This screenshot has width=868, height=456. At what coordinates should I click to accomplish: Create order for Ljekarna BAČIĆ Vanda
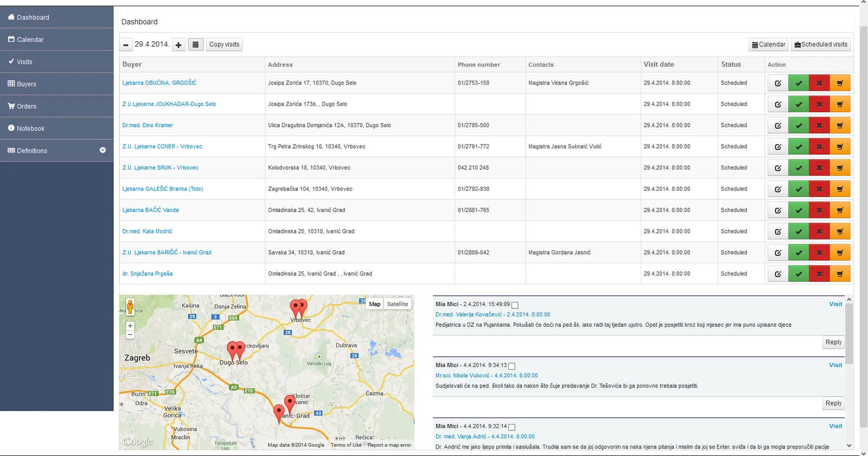point(840,210)
